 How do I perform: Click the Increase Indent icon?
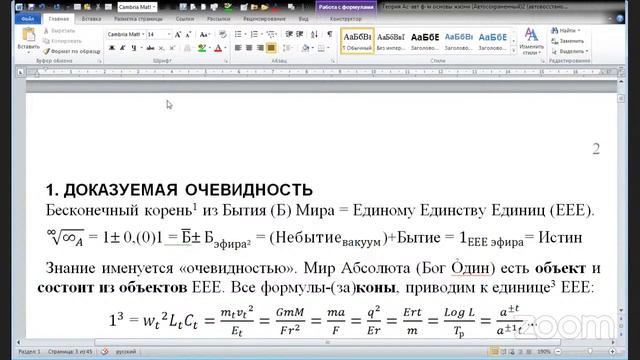(x=300, y=34)
